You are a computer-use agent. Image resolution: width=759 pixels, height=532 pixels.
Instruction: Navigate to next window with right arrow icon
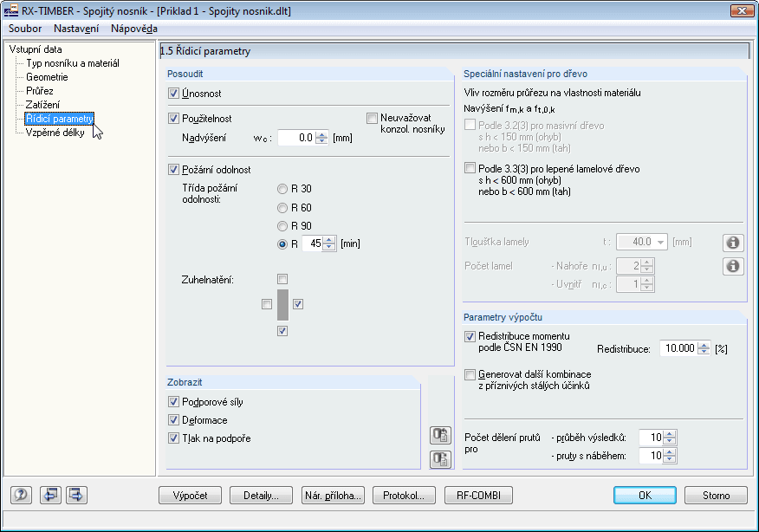(75, 495)
